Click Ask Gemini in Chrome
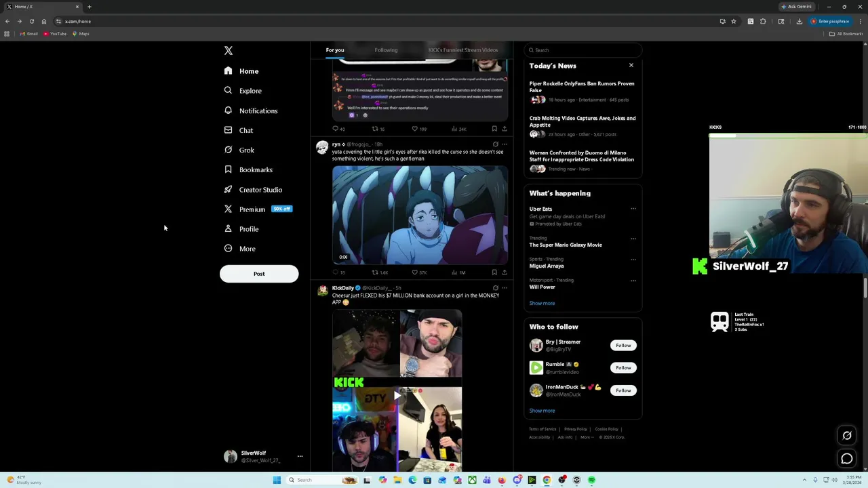 tap(796, 7)
